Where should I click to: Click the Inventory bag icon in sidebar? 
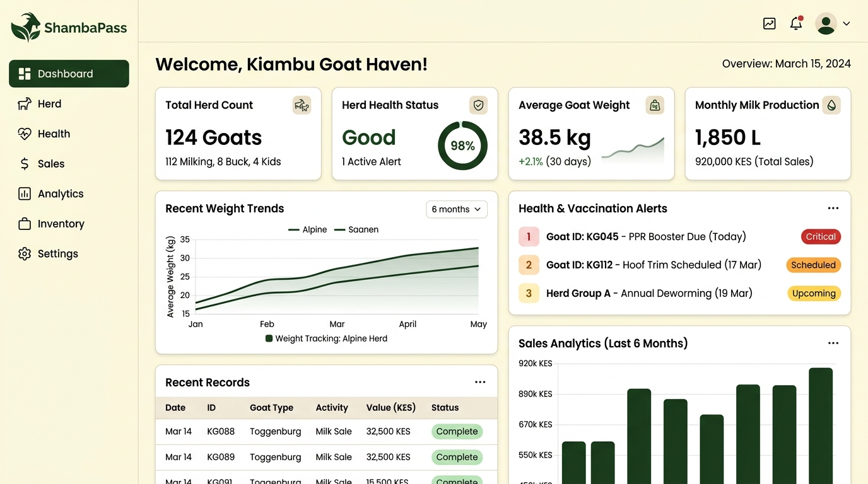click(25, 224)
